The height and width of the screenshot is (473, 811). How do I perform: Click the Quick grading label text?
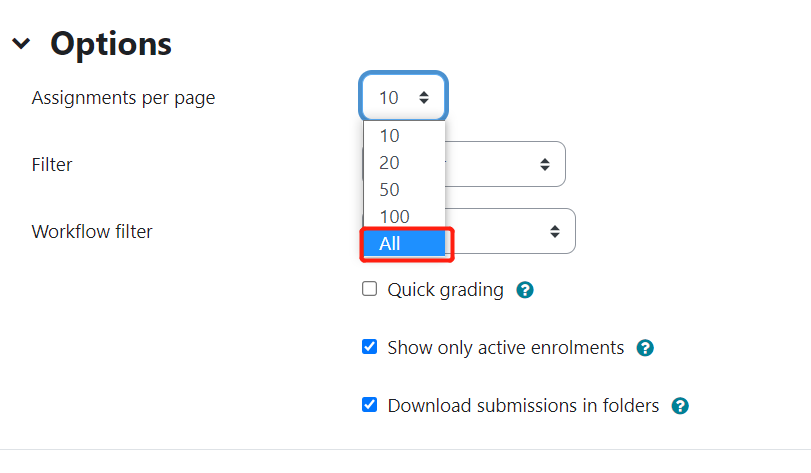pyautogui.click(x=445, y=290)
